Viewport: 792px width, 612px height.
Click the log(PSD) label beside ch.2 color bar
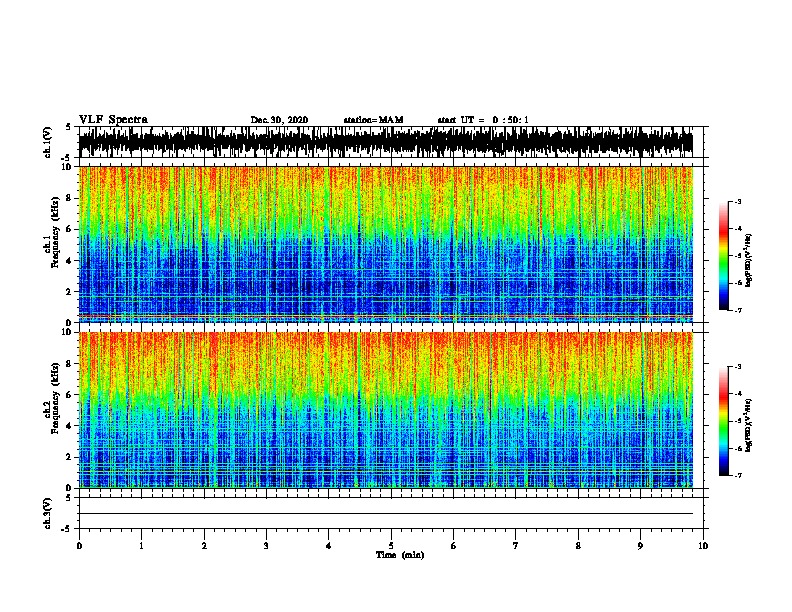(748, 425)
